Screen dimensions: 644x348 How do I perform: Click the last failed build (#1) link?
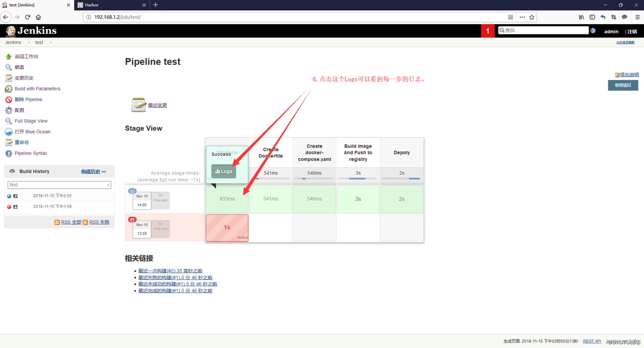[175, 278]
